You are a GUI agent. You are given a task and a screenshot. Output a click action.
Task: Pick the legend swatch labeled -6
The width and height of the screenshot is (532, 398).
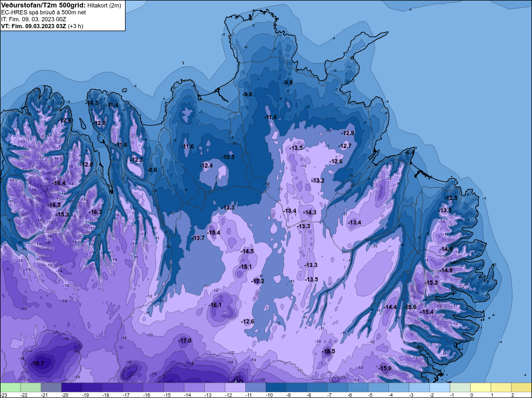pos(358,387)
